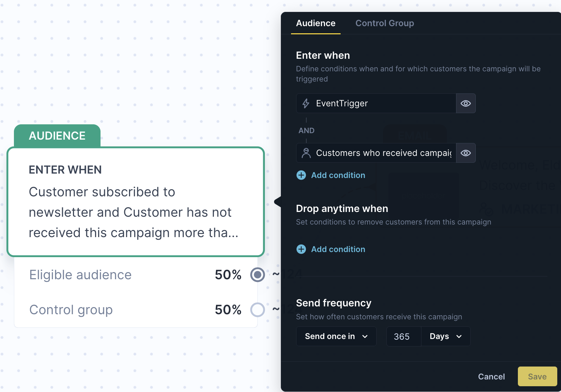Open the Send once in dropdown
This screenshot has height=392, width=561.
click(x=336, y=336)
